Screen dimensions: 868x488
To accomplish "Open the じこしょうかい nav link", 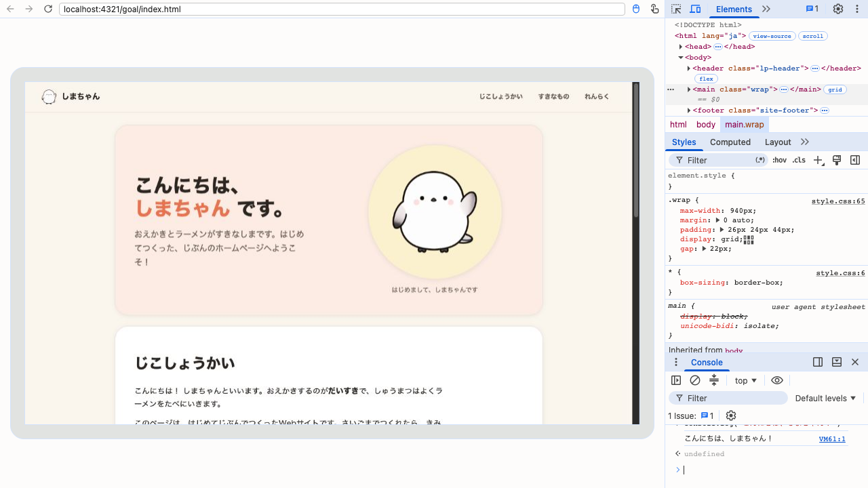I will (500, 97).
